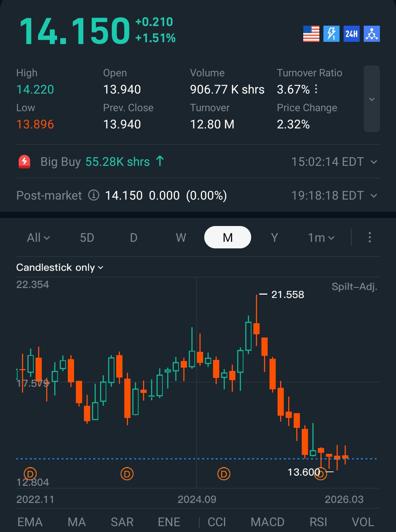The image size is (396, 532).
Task: Open the network structure icon
Action: [371, 34]
